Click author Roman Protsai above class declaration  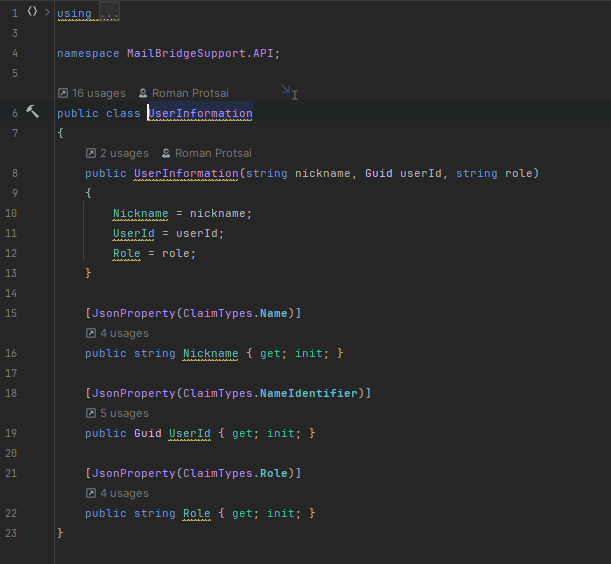click(x=190, y=94)
